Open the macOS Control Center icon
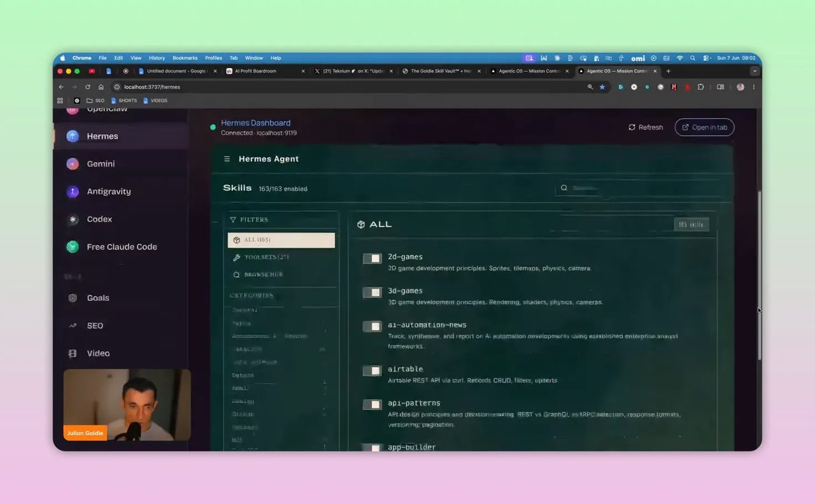Viewport: 815px width, 504px height. (706, 58)
